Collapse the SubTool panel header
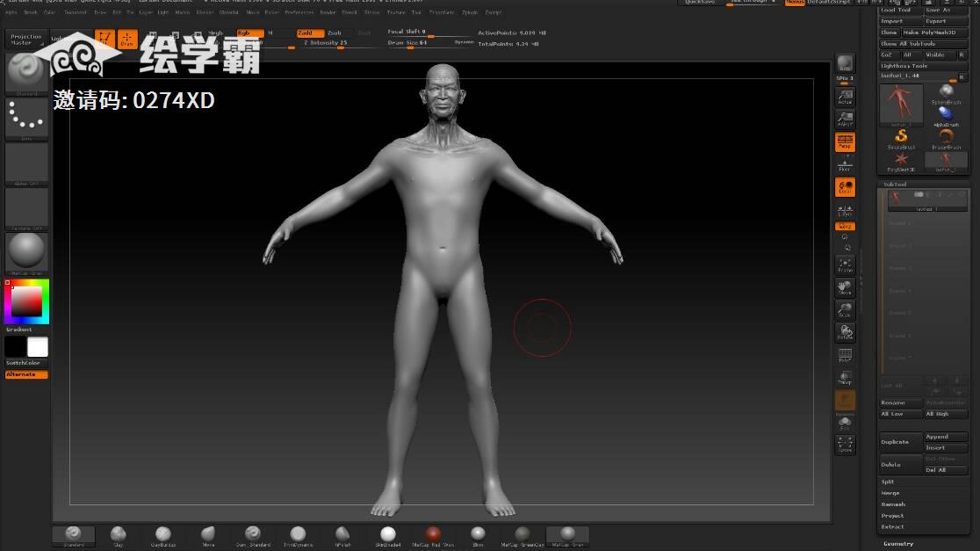980x551 pixels. pos(923,185)
